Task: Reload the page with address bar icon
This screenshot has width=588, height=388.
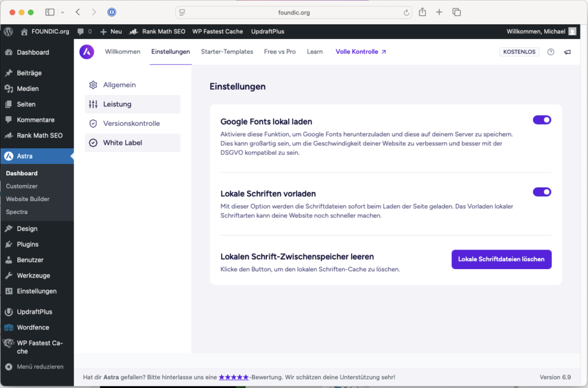Action: (407, 12)
